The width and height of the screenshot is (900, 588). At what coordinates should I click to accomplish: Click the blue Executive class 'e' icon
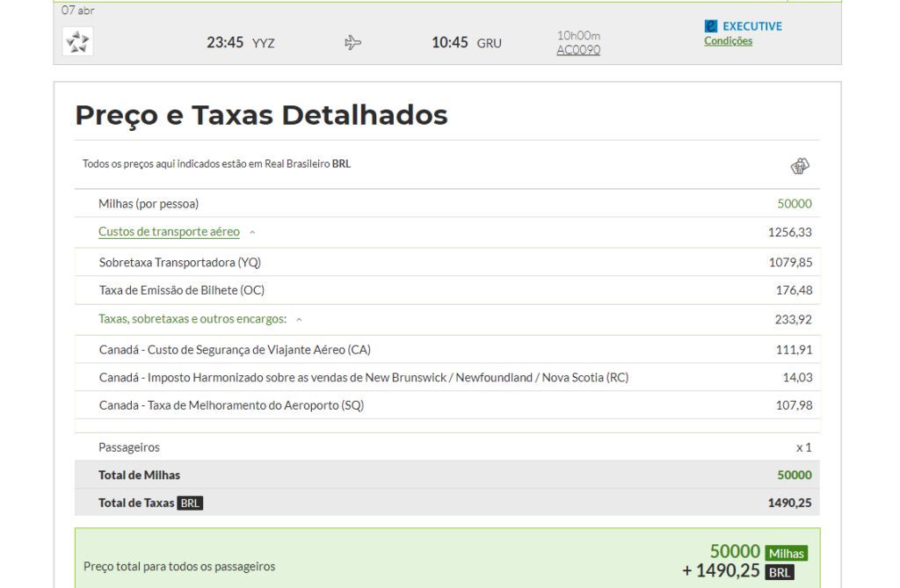click(x=710, y=25)
